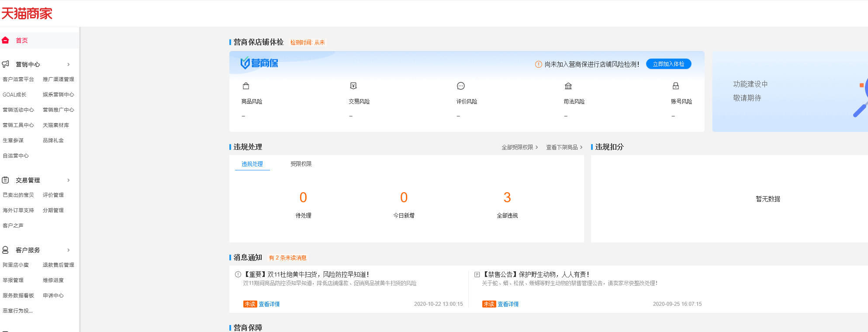Image resolution: width=868 pixels, height=332 pixels.
Task: Open 客户之声 in the sidebar
Action: tap(13, 225)
